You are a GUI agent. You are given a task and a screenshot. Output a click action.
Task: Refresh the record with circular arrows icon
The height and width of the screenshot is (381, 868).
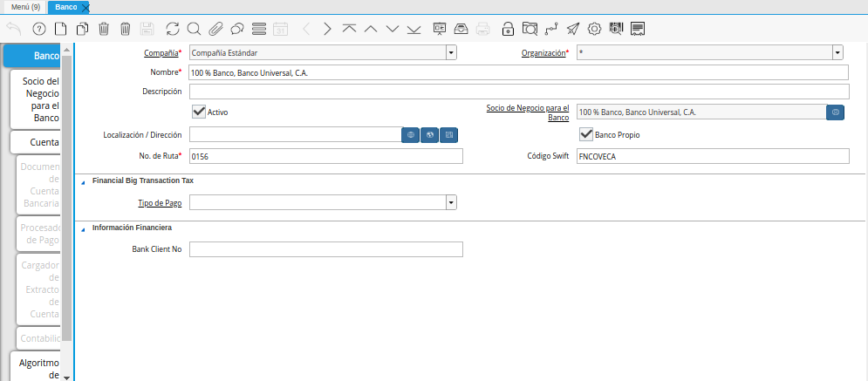click(x=173, y=29)
